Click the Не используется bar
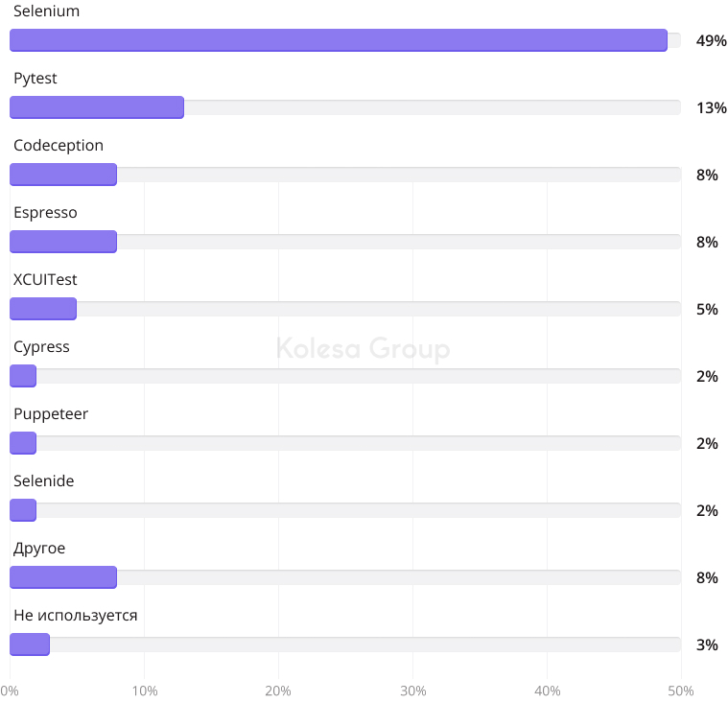728x703 pixels. 30,644
